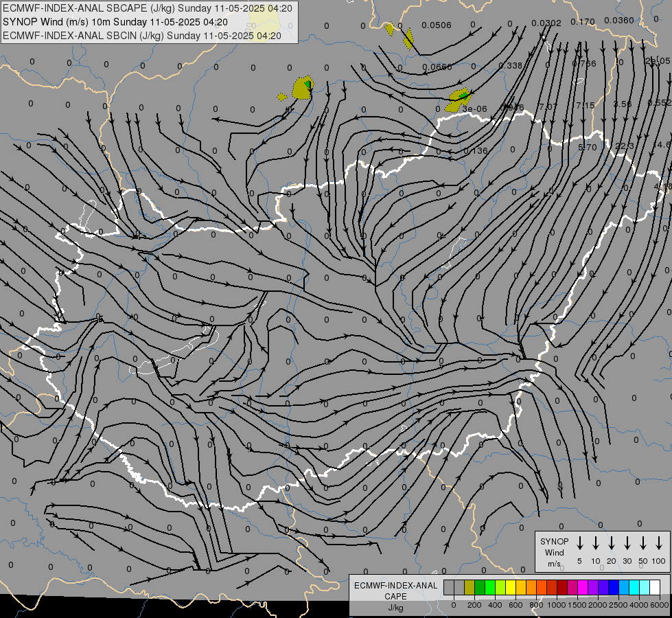Screen dimensions: 672x618
Task: Click the 20 m/s wind arrow in legend
Action: pyautogui.click(x=611, y=542)
